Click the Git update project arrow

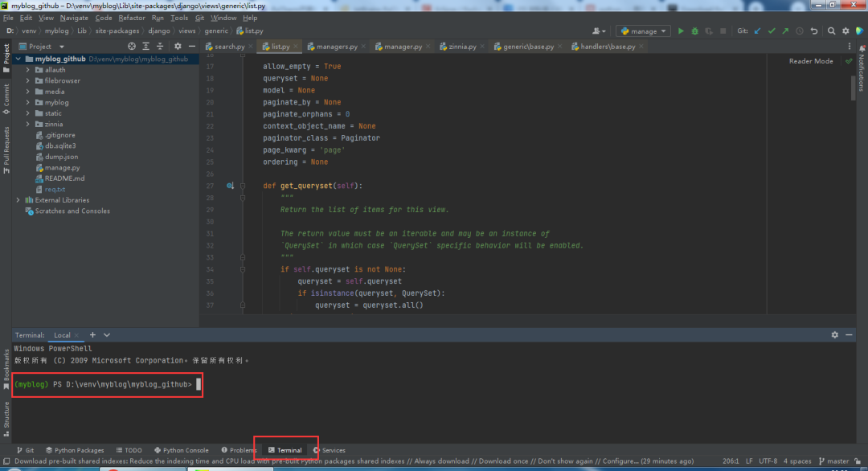[x=757, y=31]
